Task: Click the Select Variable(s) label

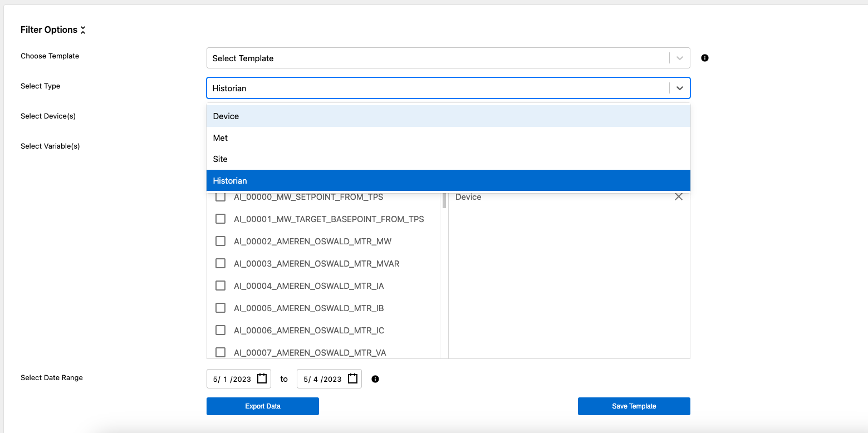Action: click(50, 146)
